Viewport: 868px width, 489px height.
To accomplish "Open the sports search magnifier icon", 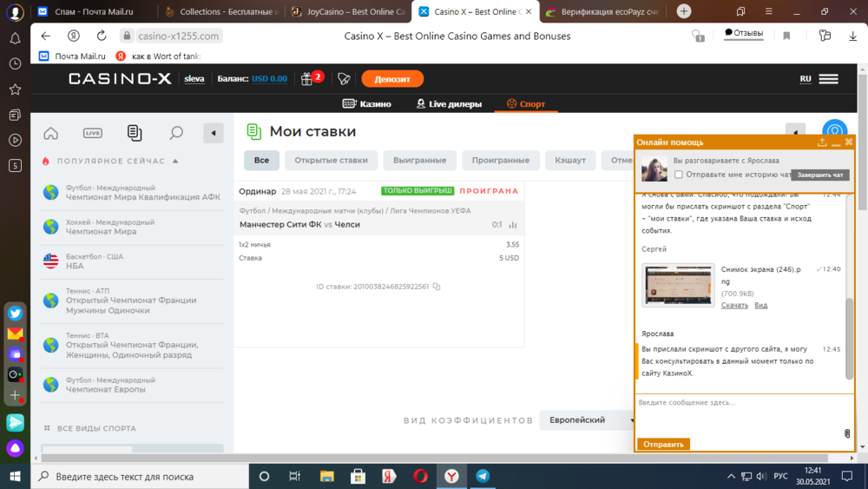I will (176, 133).
